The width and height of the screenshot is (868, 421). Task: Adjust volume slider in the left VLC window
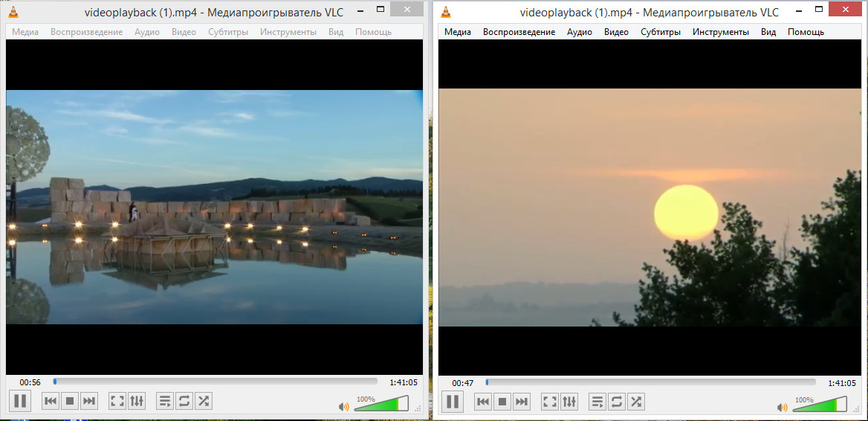[380, 403]
